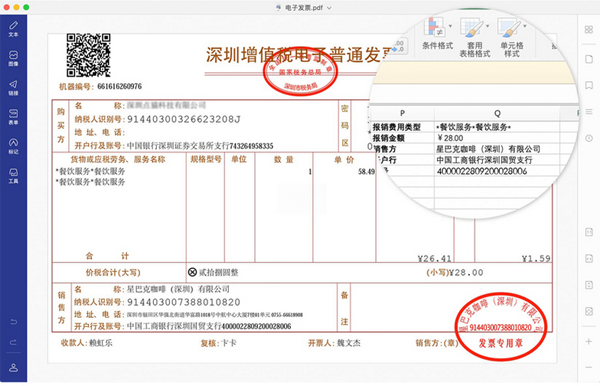The width and height of the screenshot is (600, 386).
Task: Show page thumbnails grid in right panel
Action: tap(589, 29)
